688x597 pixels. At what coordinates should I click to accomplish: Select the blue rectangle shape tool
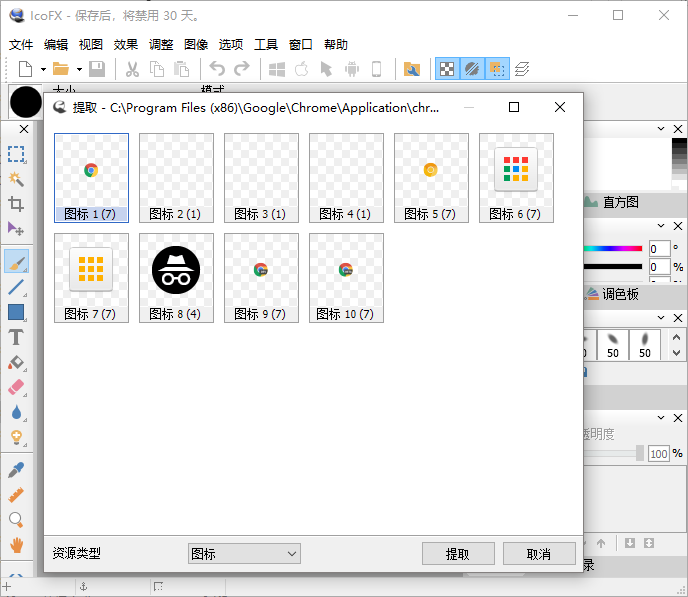(16, 312)
